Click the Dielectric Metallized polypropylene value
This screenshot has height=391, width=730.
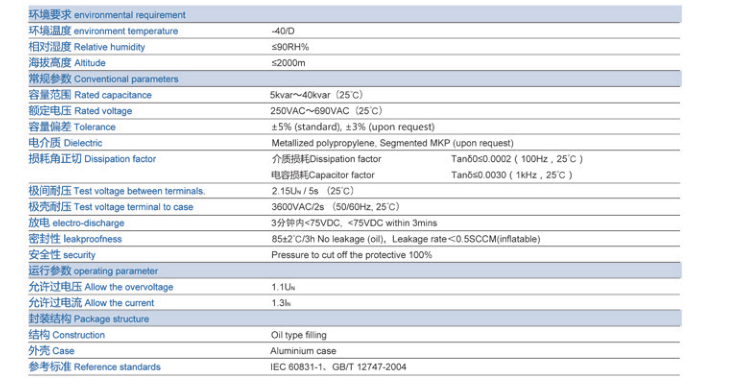[x=392, y=143]
